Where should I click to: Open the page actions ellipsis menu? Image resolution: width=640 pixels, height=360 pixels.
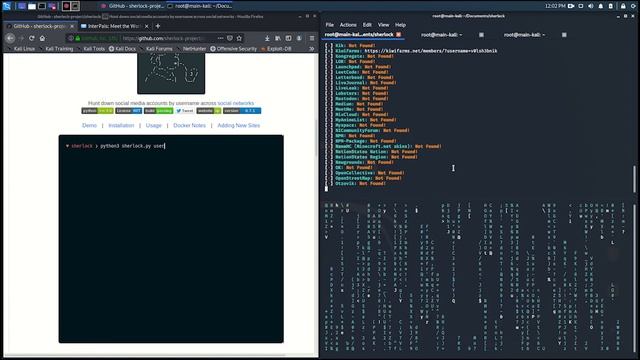pyautogui.click(x=220, y=38)
